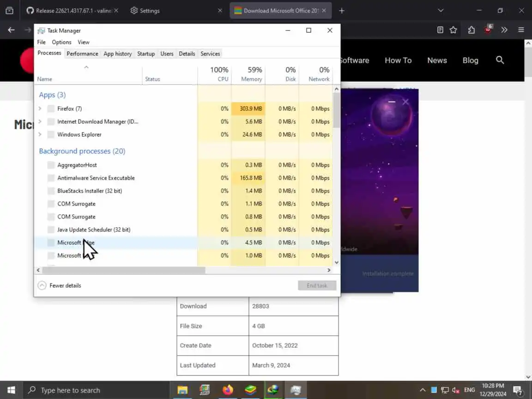
Task: Expand the Firefox (7) process group
Action: tap(40, 109)
